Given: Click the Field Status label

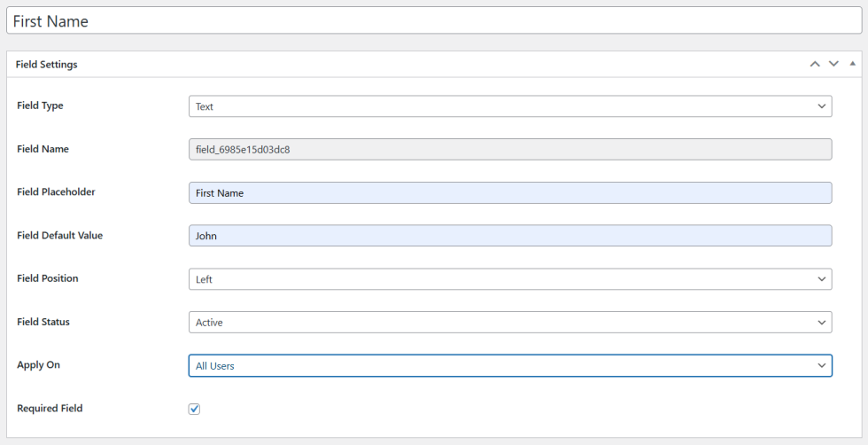Looking at the screenshot, I should pyautogui.click(x=43, y=322).
